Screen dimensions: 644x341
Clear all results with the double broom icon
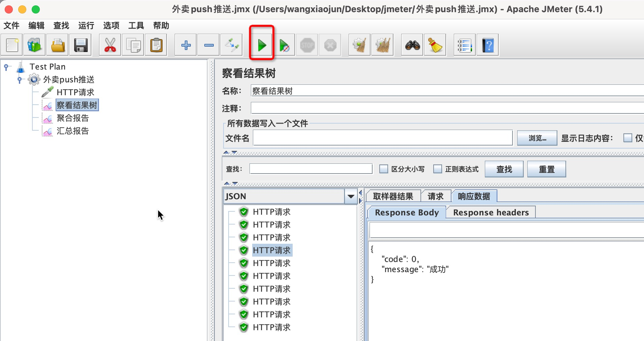click(x=383, y=45)
